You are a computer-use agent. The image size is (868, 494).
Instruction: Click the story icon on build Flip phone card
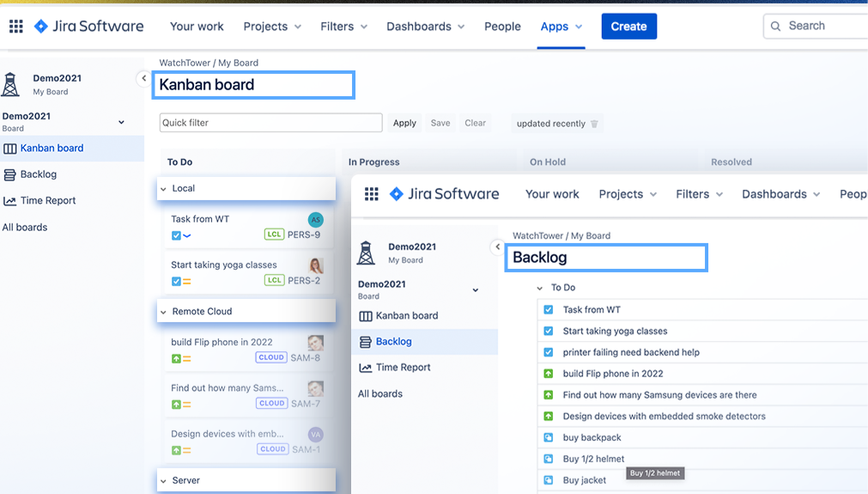coord(176,358)
